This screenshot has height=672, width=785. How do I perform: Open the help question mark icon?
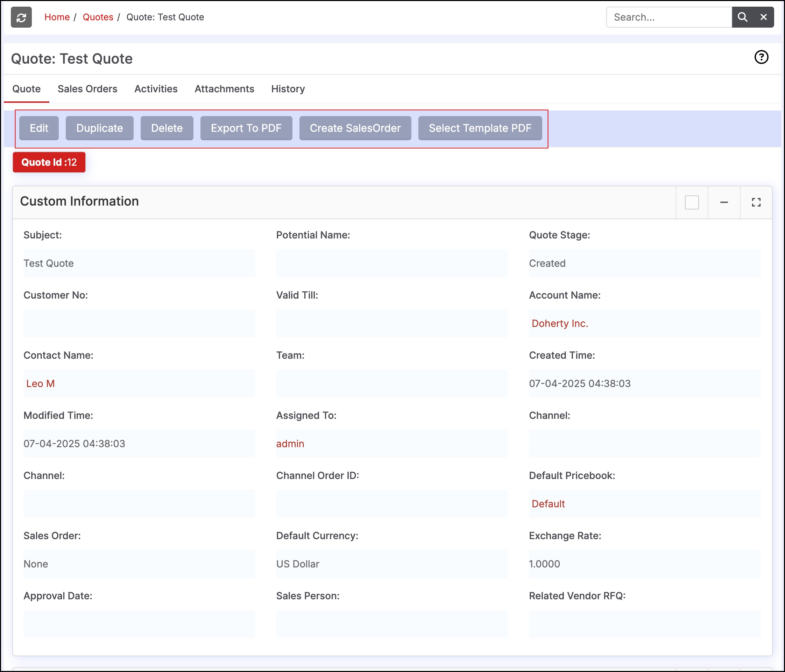pos(761,57)
